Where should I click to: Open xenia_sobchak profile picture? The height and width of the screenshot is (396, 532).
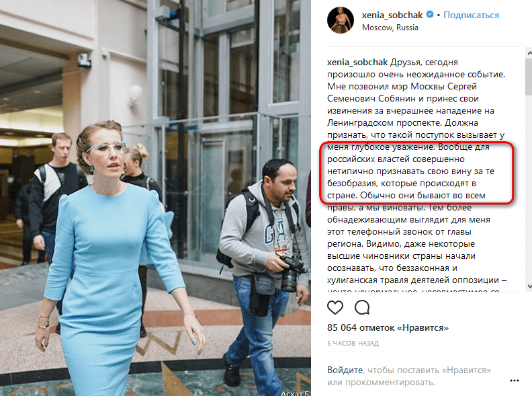coord(341,20)
